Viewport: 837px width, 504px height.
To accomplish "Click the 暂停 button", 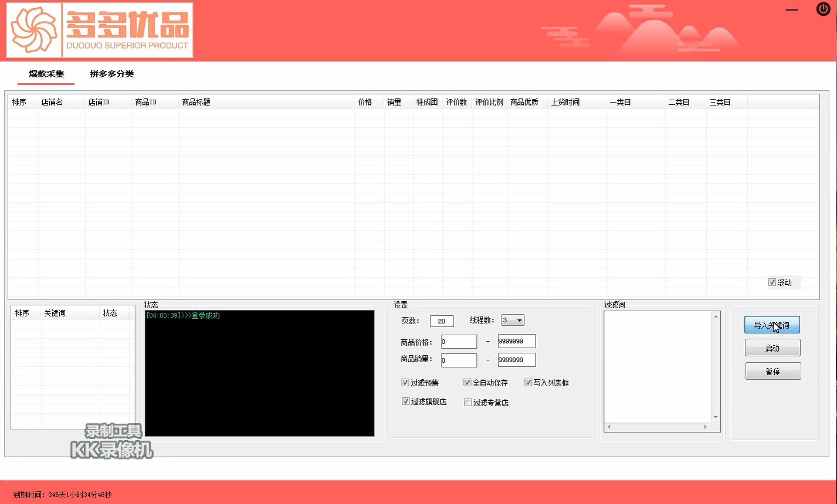I will click(772, 370).
